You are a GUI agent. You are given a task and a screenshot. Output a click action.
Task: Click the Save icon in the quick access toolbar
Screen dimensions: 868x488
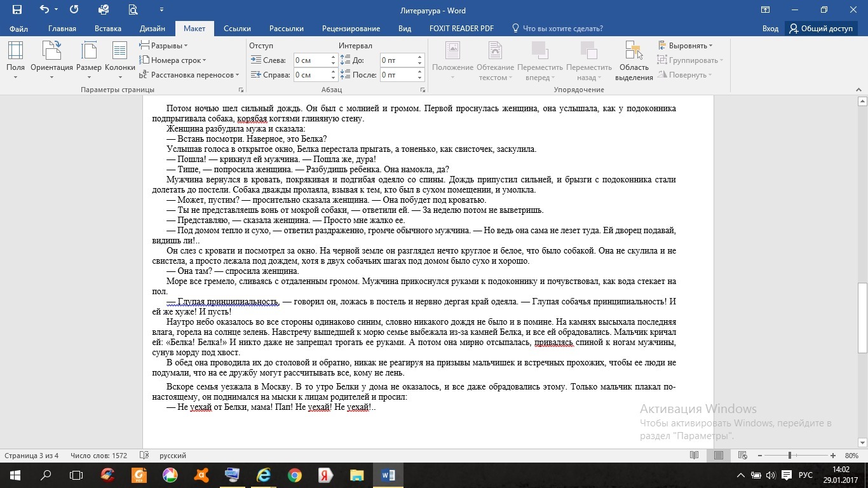click(x=17, y=10)
